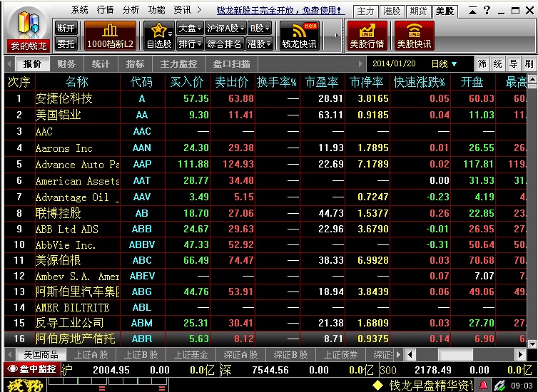538x392 pixels.
Task: Sort by the 市盈率 column header
Action: click(322, 82)
